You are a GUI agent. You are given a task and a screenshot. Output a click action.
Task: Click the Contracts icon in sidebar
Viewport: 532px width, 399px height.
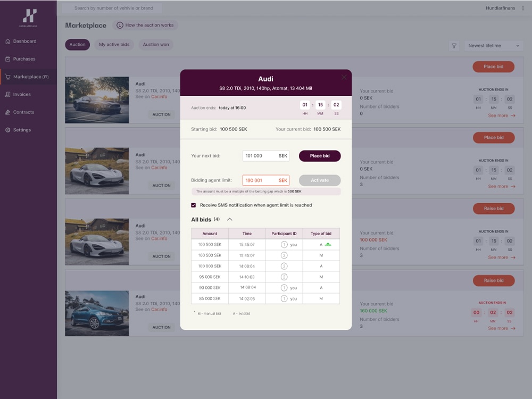click(8, 112)
